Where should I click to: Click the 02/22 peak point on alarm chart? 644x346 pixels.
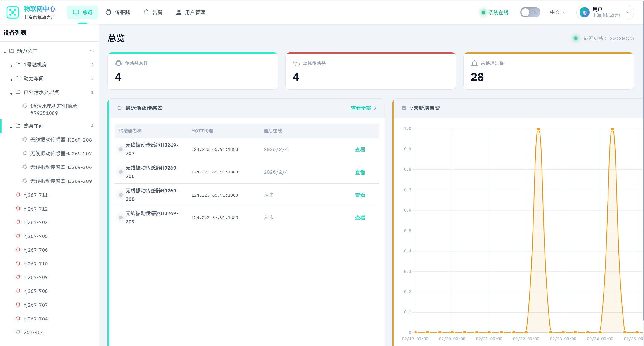point(538,129)
